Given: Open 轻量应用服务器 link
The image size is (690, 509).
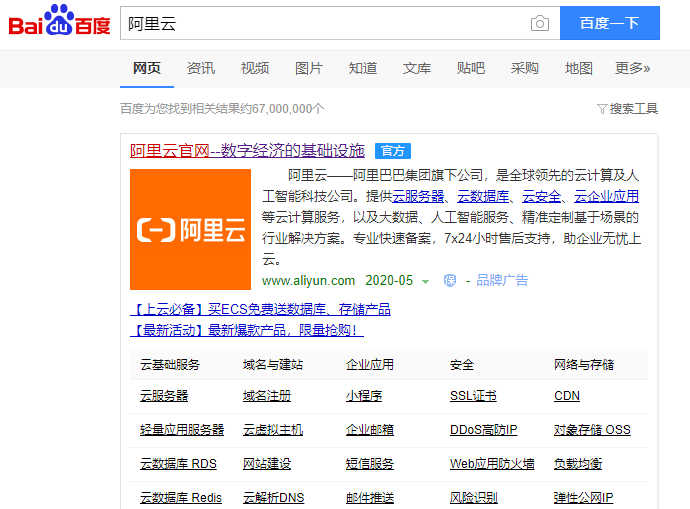Looking at the screenshot, I should tap(182, 430).
